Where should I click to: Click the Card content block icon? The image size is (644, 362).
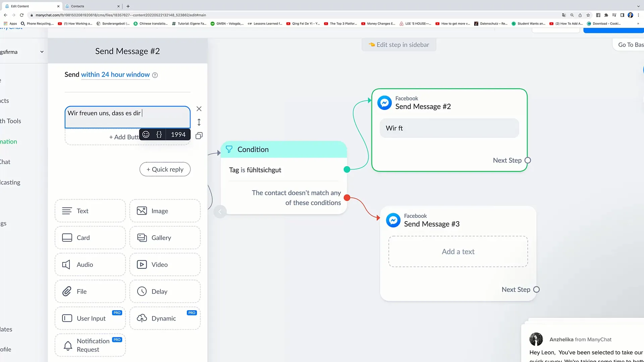click(x=67, y=238)
